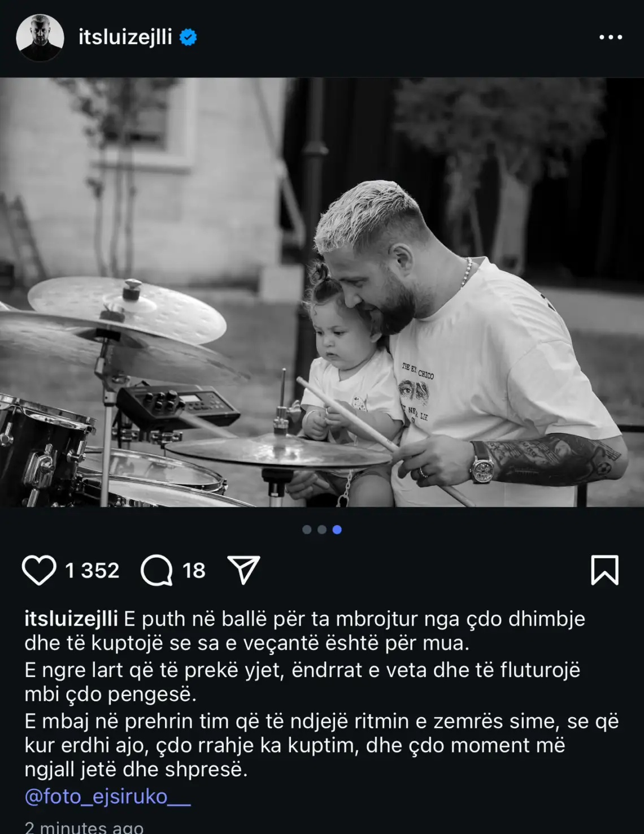Viewport: 644px width, 834px height.
Task: Go to second carousel dot
Action: click(x=322, y=529)
